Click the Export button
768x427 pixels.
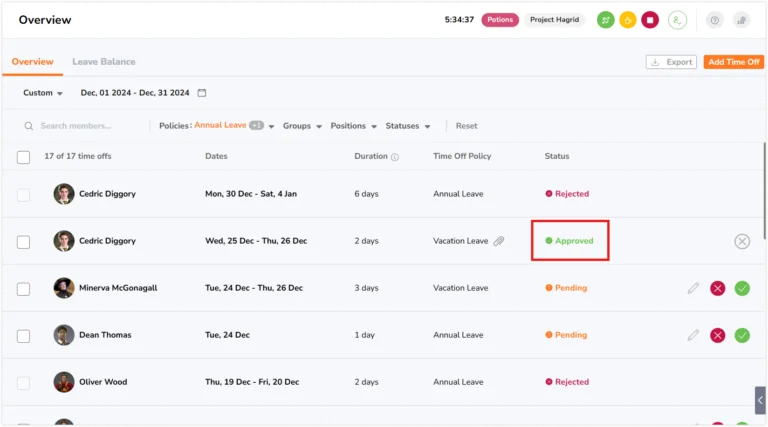(x=671, y=62)
